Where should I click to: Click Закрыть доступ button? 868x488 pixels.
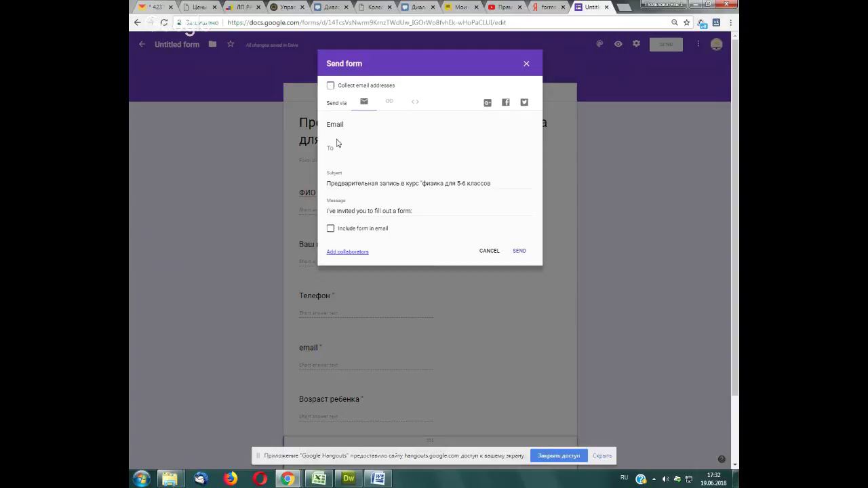pyautogui.click(x=559, y=455)
